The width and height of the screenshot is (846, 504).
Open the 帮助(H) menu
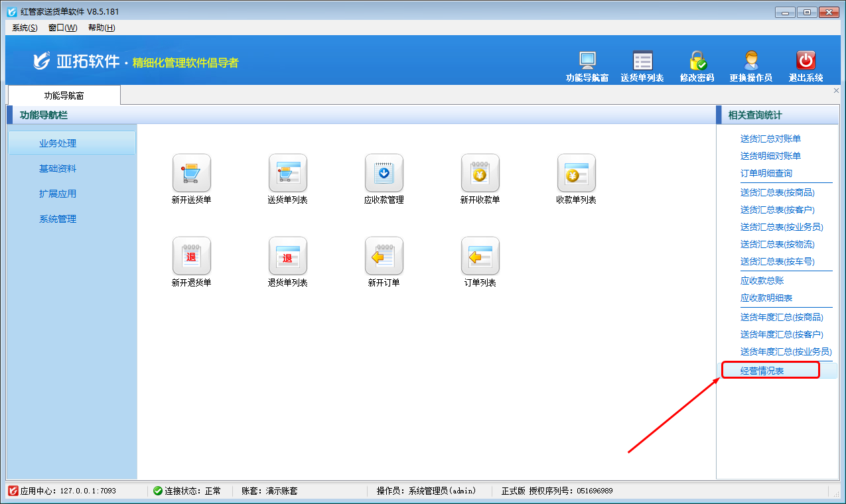click(102, 27)
